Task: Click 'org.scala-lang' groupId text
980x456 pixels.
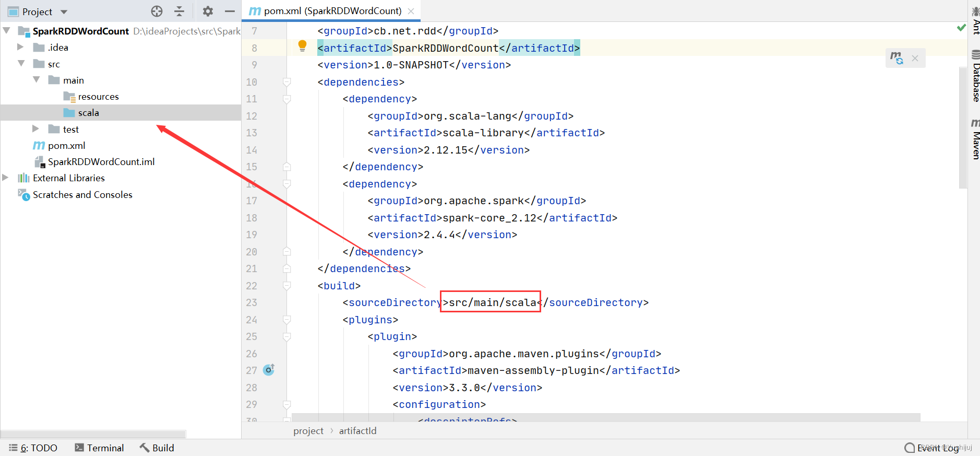Action: [468, 116]
